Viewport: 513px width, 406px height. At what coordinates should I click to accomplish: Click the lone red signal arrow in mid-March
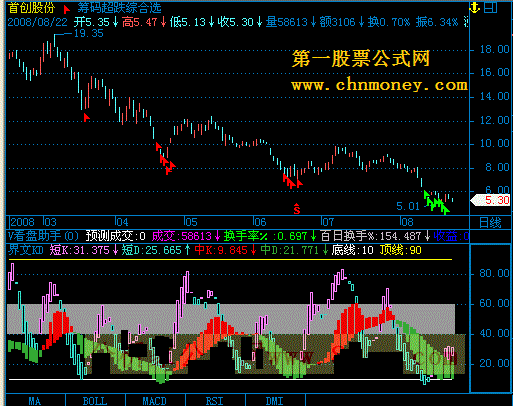click(86, 117)
